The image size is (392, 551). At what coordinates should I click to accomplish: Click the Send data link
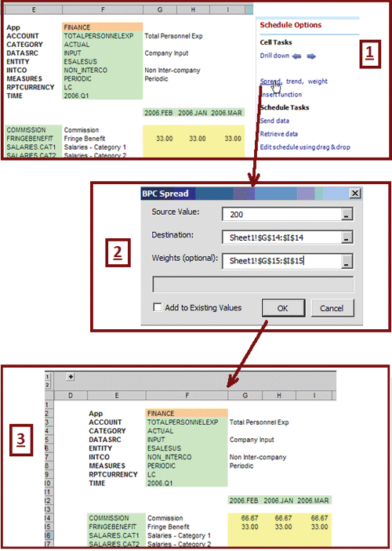274,121
